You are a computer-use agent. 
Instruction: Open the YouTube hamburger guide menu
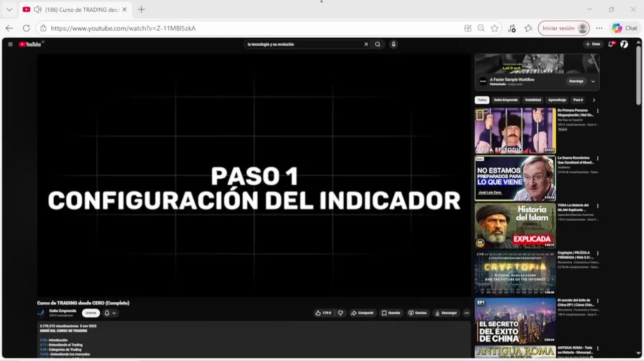click(x=10, y=44)
